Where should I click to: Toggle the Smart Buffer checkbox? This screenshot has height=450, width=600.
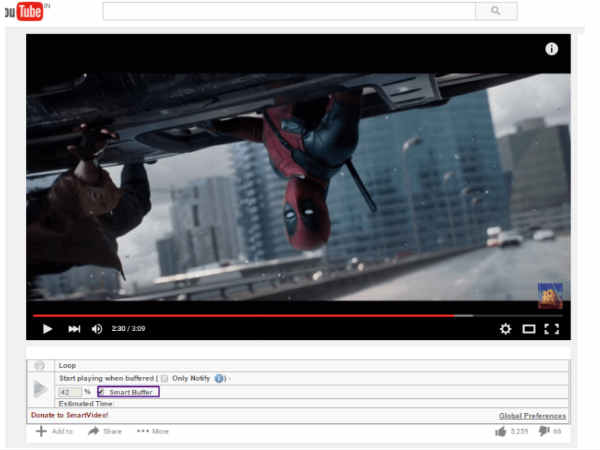[x=101, y=392]
